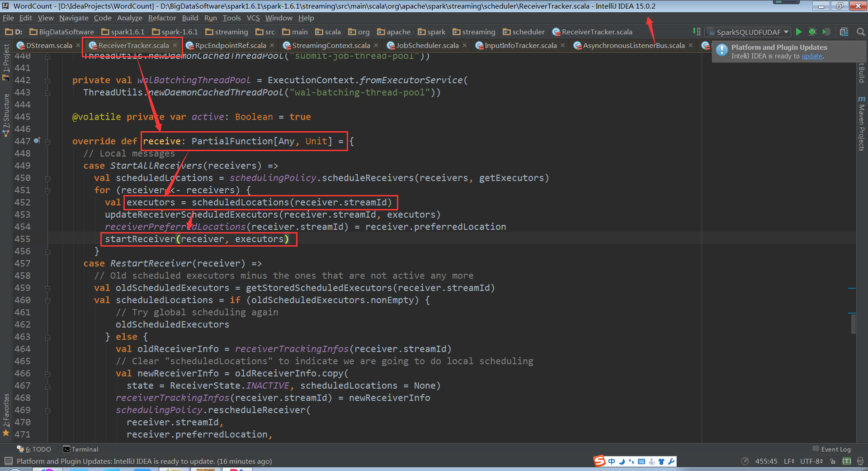The image size is (868, 471).
Task: Click the BigDataSoftware breadcrumb folder
Action: (62, 32)
